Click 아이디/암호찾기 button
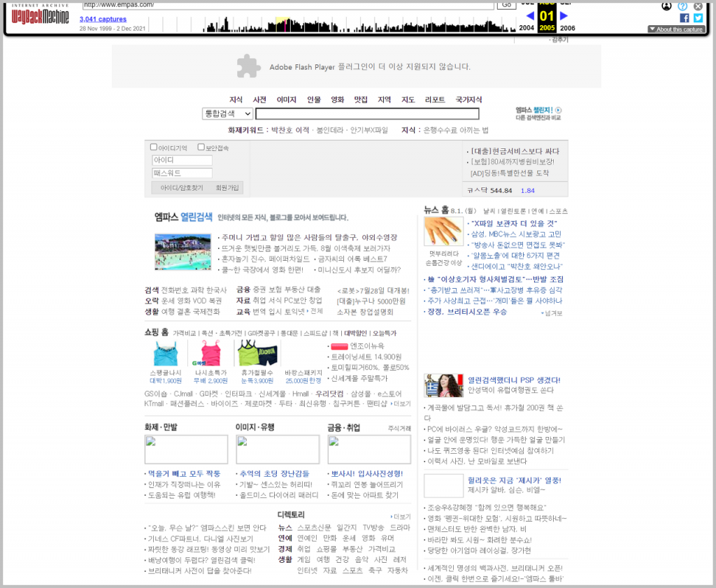The image size is (716, 588). (x=181, y=187)
